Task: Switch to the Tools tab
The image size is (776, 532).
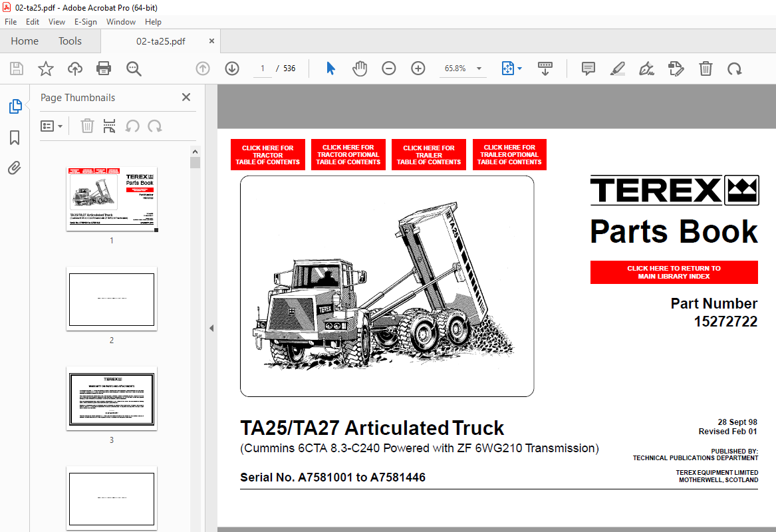Action: pos(70,41)
